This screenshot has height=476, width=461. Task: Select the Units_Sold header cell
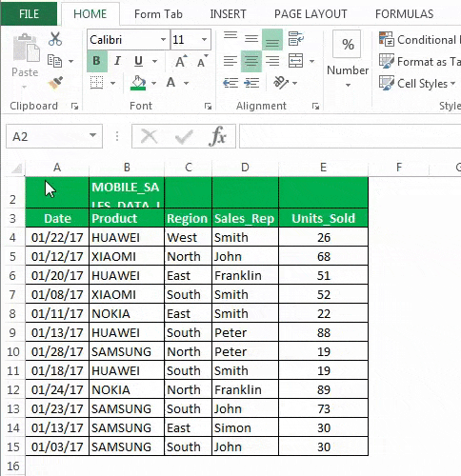click(323, 218)
